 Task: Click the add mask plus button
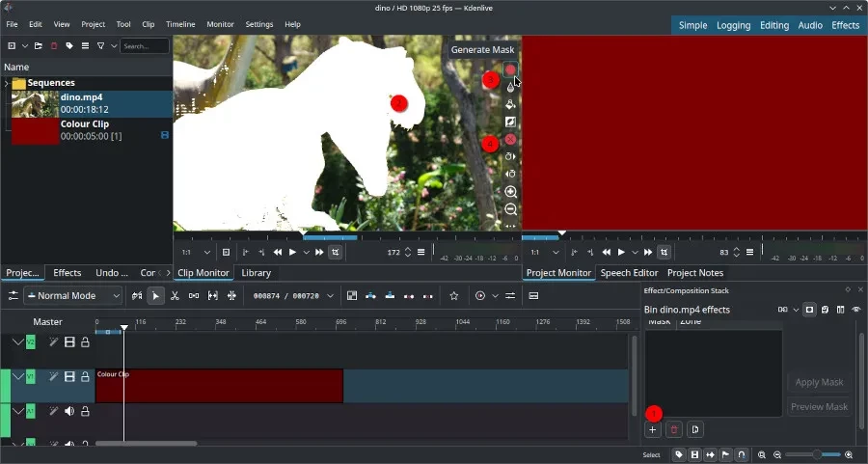[x=653, y=429]
